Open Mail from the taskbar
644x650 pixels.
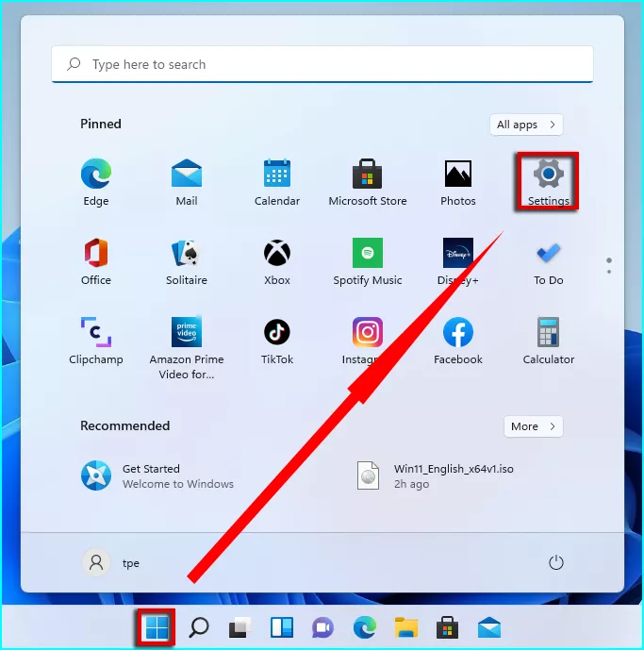coord(489,627)
